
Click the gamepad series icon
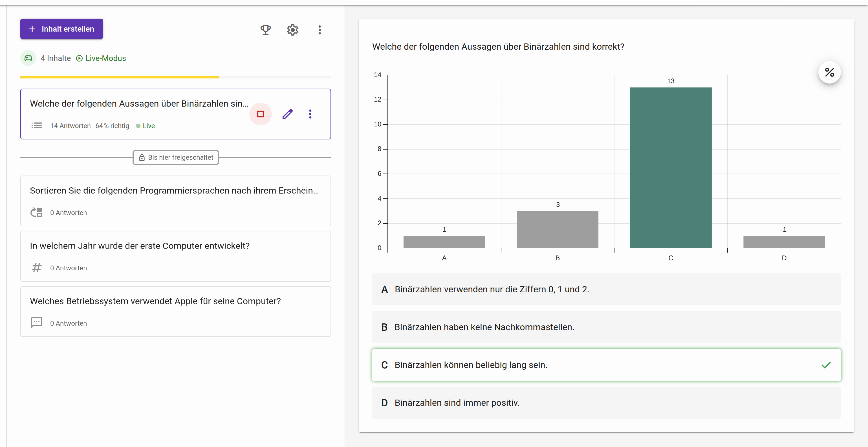tap(28, 58)
